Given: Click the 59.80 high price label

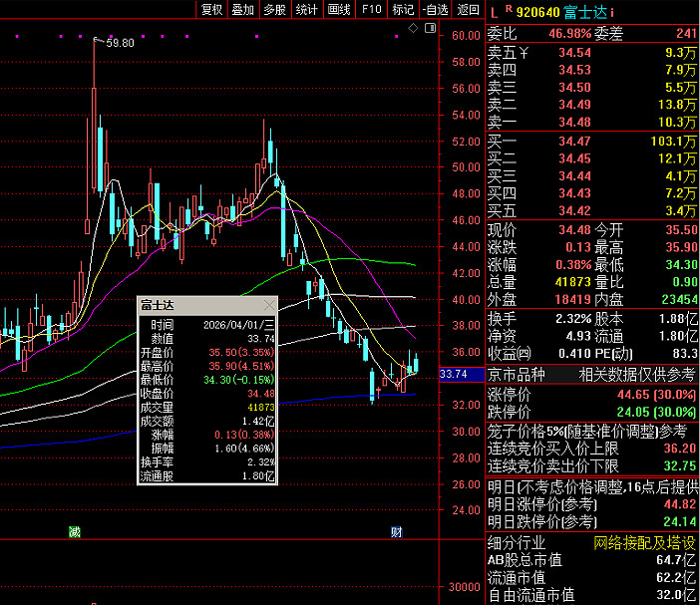Looking at the screenshot, I should coord(120,43).
